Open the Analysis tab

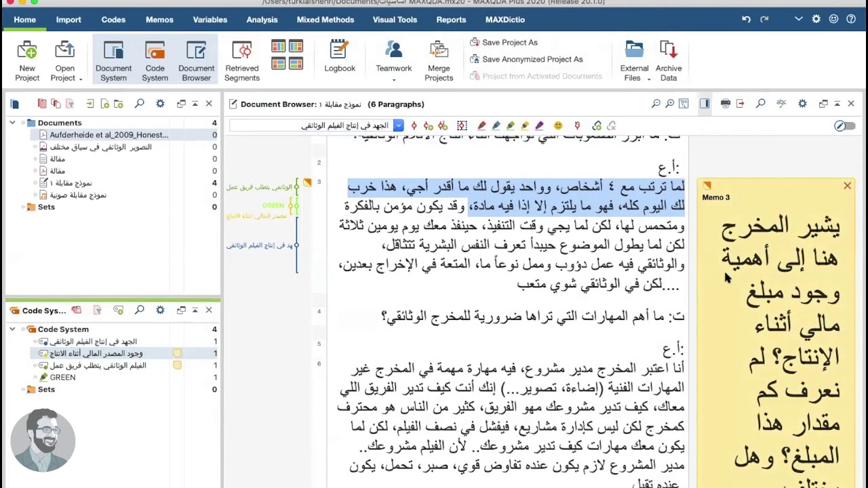click(x=262, y=20)
